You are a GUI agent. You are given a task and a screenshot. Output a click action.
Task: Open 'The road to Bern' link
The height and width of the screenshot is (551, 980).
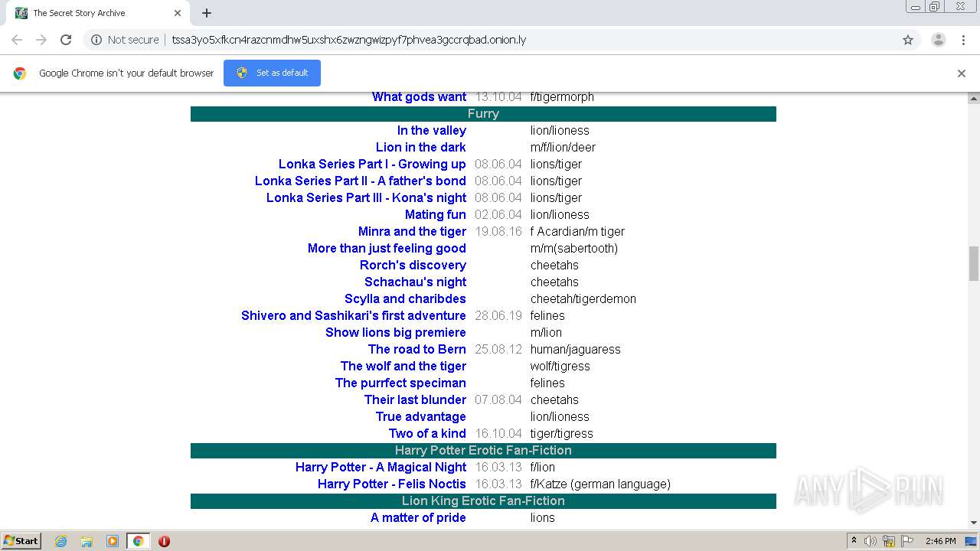click(x=417, y=349)
